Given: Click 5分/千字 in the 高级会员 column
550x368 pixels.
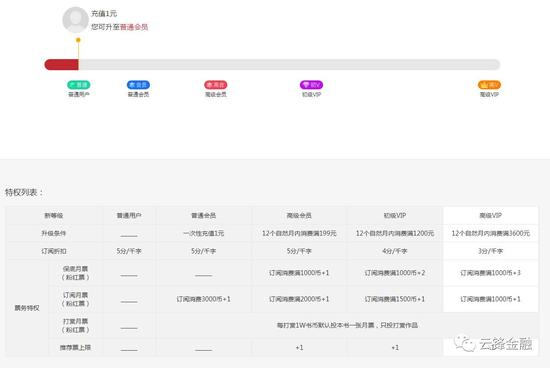Looking at the screenshot, I should tap(299, 251).
